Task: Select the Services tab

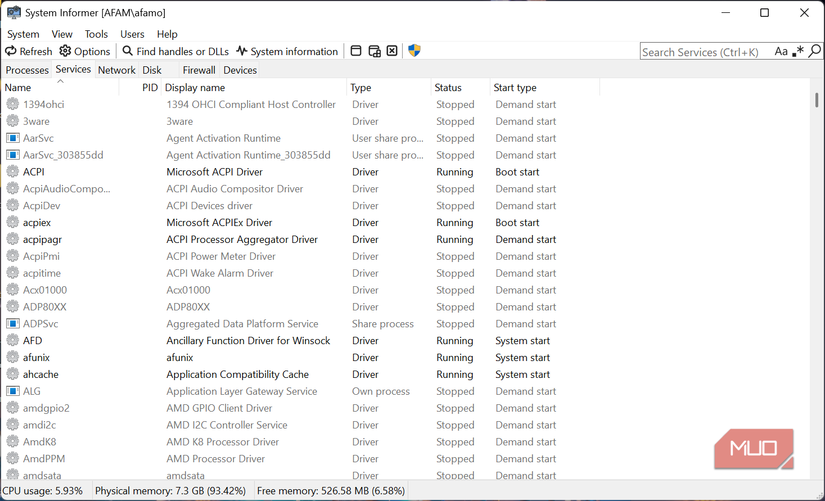Action: click(x=73, y=69)
